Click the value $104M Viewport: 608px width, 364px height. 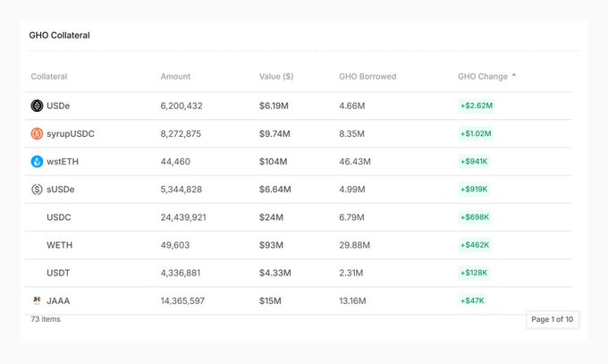point(273,162)
